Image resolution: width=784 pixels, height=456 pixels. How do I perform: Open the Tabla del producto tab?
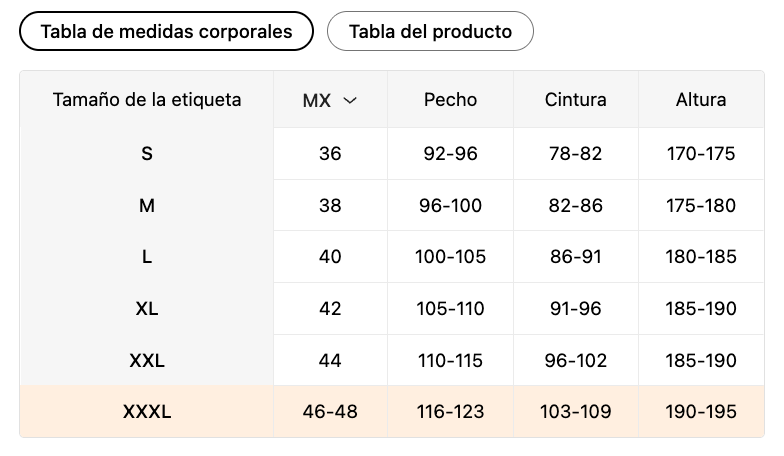pyautogui.click(x=430, y=31)
